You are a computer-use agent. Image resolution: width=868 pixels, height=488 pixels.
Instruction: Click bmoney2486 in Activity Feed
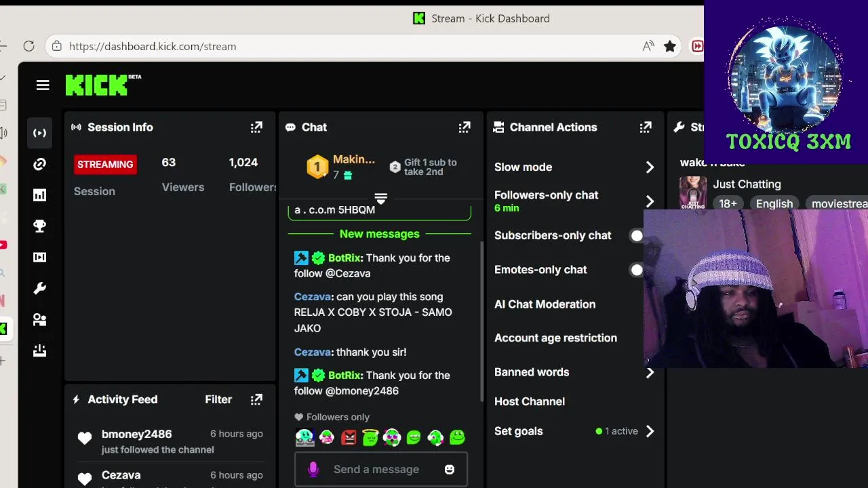click(136, 434)
